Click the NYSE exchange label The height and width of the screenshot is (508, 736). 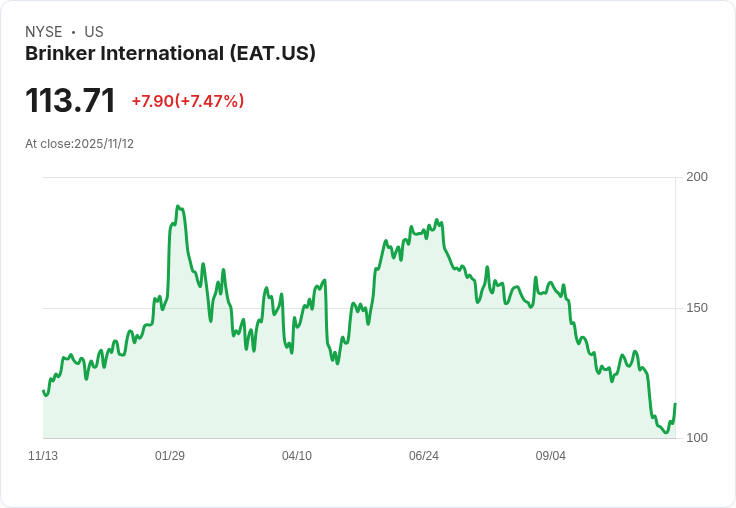click(x=44, y=32)
